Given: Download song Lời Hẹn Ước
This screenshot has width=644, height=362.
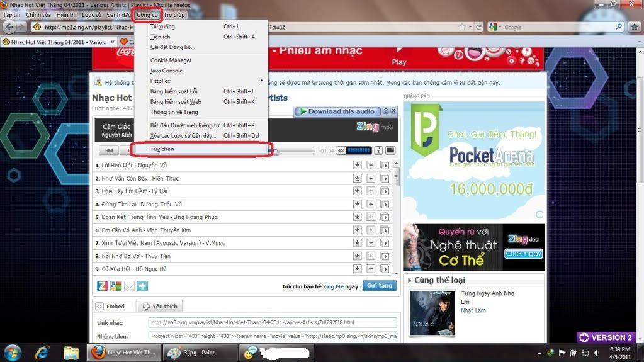Looking at the screenshot, I should coord(358,165).
